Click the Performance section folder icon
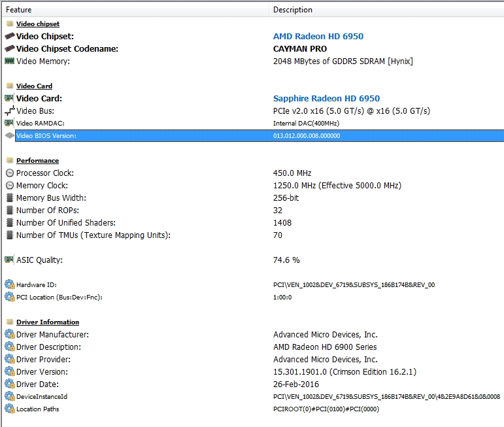Viewport: 504px width, 427px height. 10,160
